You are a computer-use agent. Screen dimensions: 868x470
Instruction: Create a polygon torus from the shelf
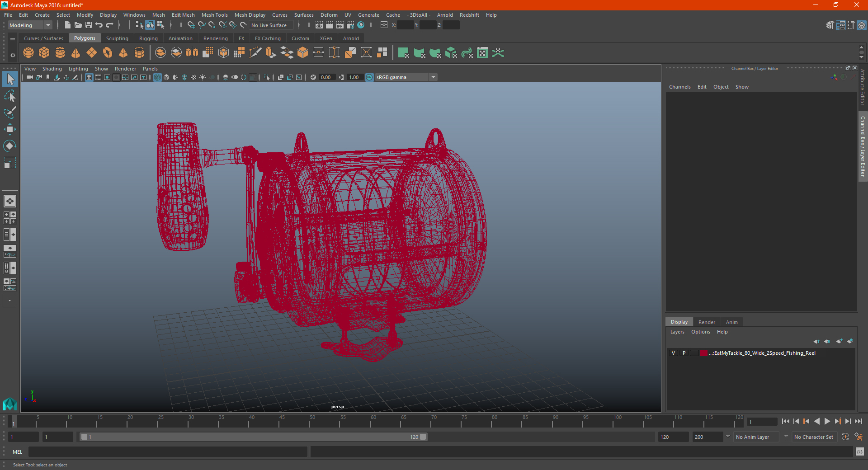(108, 53)
